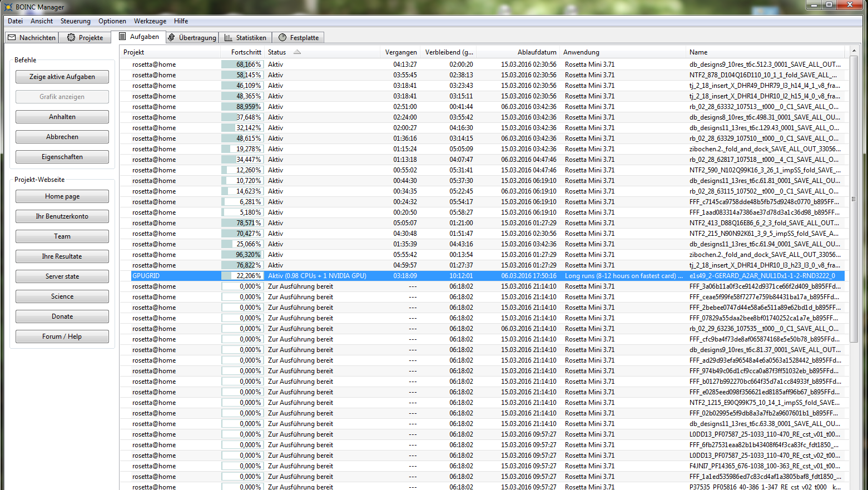The height and width of the screenshot is (490, 868).
Task: Click the Eigenschaften button
Action: 62,157
